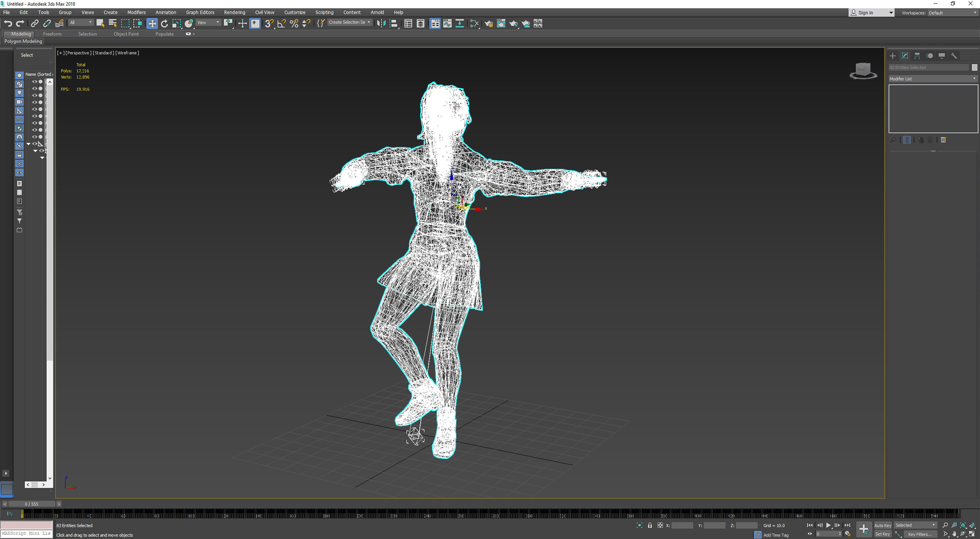Screen dimensions: 980x539
Task: Select the Pan View hand icon
Action: [954, 534]
